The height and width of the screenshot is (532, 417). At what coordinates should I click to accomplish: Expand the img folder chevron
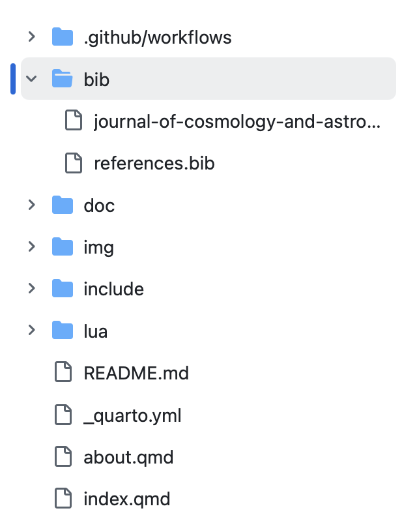tap(31, 247)
